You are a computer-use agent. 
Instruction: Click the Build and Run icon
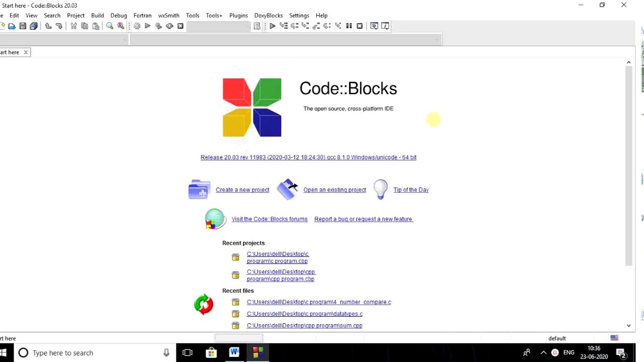[158, 26]
